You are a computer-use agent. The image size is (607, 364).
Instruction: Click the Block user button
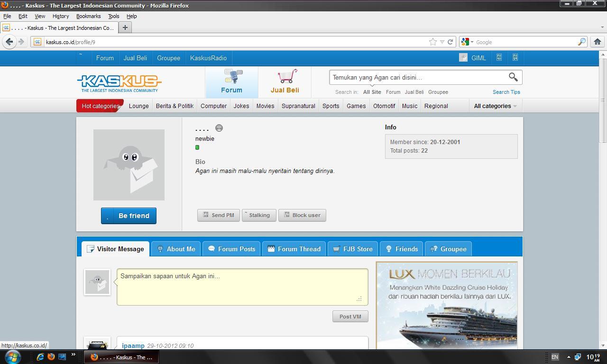302,215
